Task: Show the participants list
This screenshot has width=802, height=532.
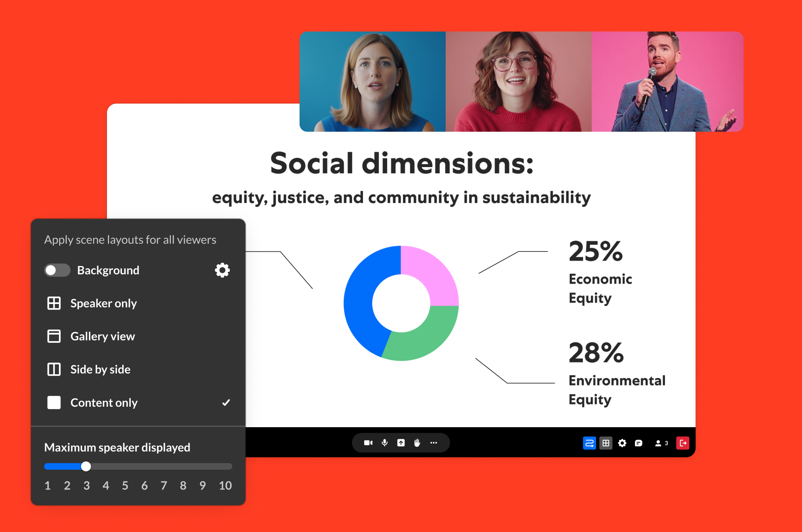Action: coord(661,443)
